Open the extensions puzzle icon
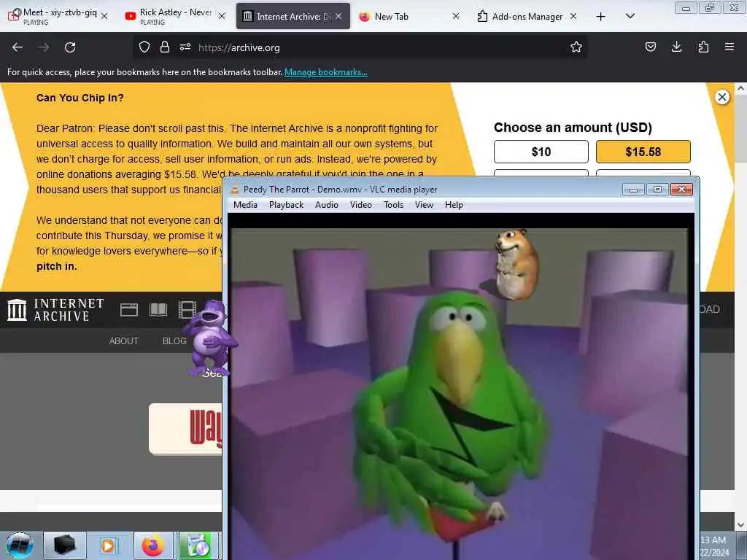Viewport: 747px width, 560px height. (x=703, y=47)
